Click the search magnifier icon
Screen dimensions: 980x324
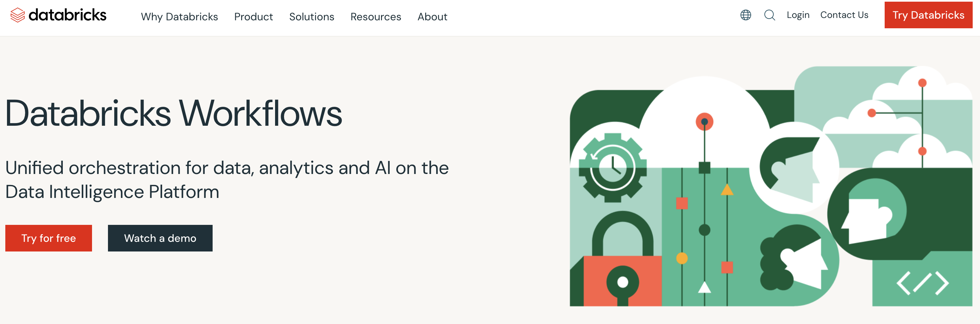tap(769, 15)
